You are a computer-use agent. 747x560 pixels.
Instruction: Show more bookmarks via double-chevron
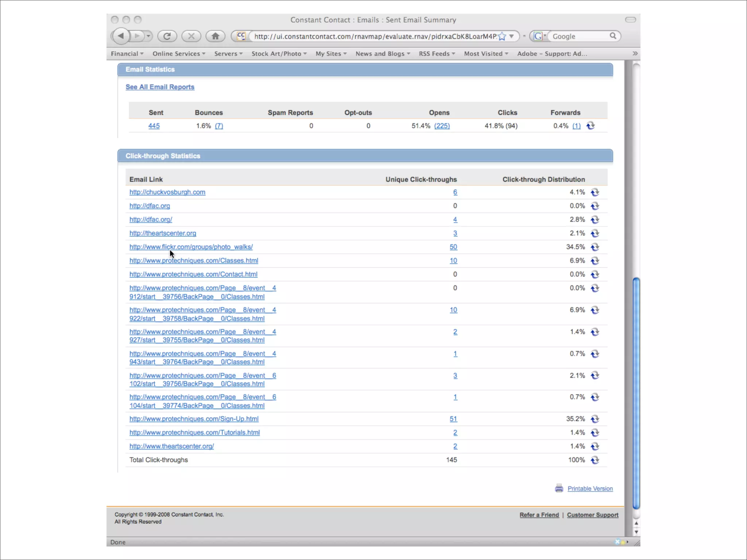(635, 54)
